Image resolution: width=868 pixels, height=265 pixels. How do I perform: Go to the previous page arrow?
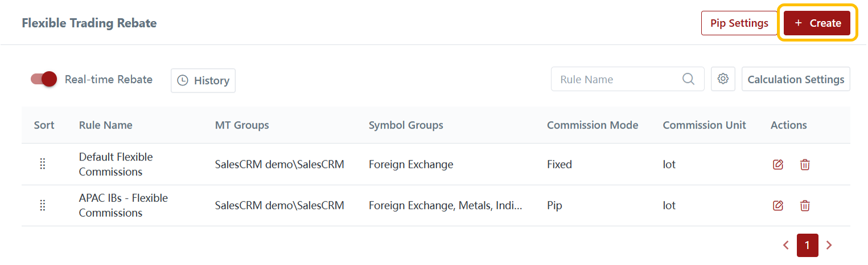click(x=785, y=245)
